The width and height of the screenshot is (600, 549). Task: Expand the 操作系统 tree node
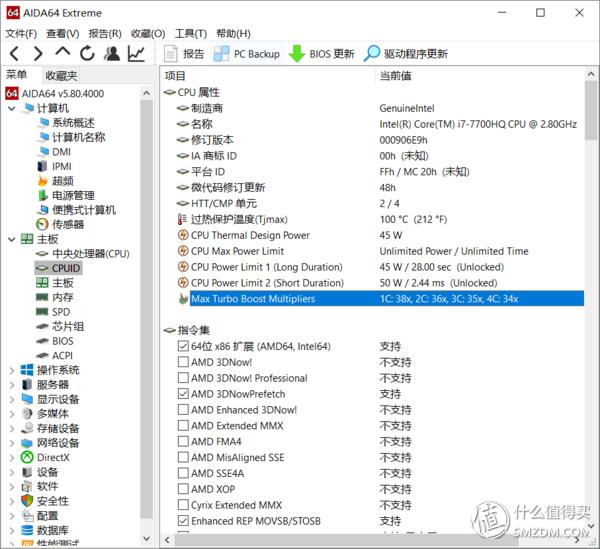pyautogui.click(x=12, y=370)
